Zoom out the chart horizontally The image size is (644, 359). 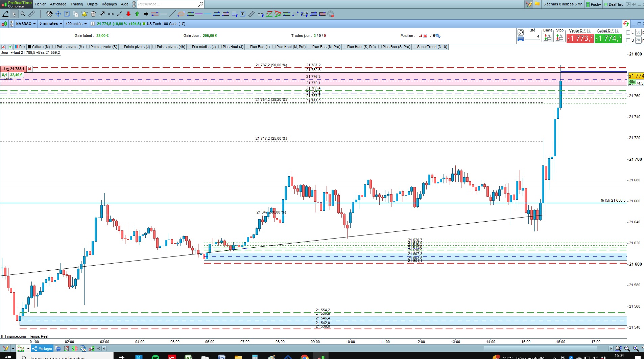[627, 349]
